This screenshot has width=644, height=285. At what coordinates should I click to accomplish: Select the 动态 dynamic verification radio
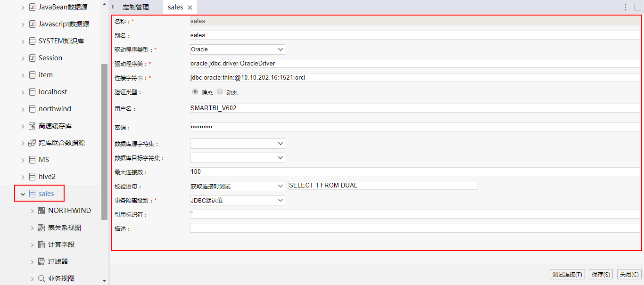[x=220, y=92]
